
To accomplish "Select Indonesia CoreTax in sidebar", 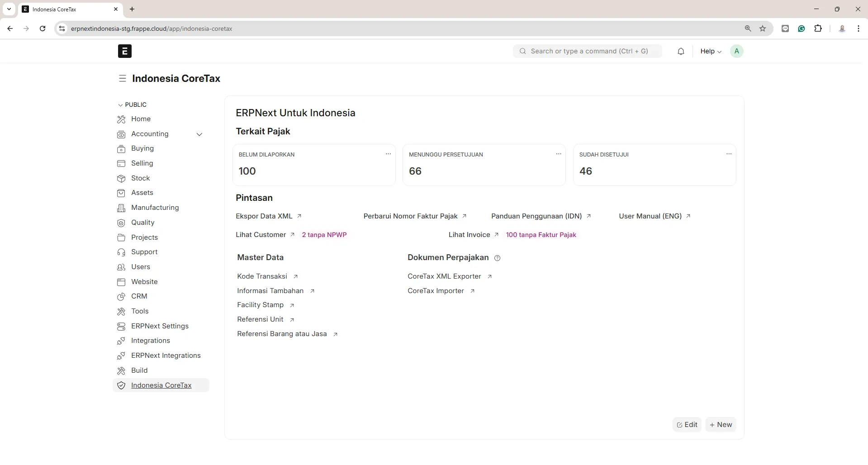I will click(x=161, y=385).
